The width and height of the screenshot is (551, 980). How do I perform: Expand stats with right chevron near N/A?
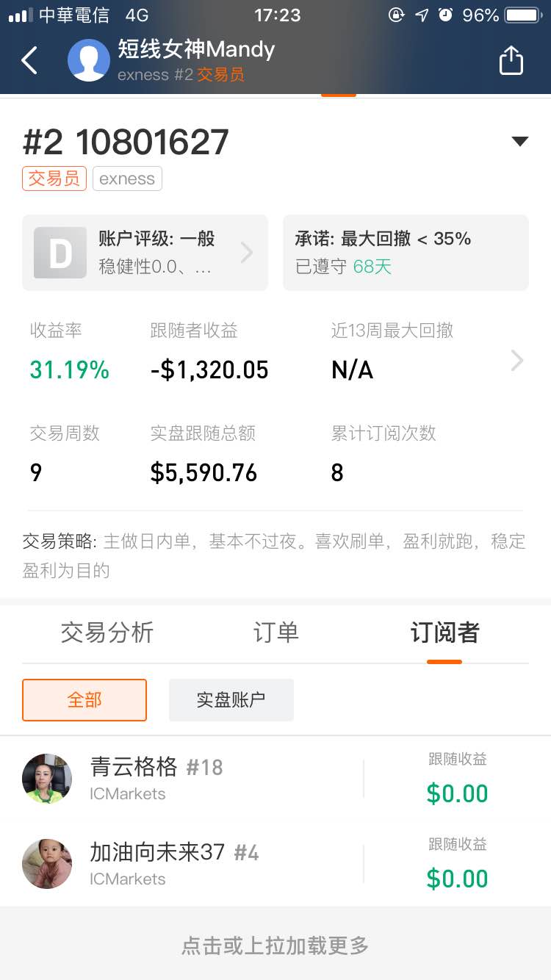point(517,360)
